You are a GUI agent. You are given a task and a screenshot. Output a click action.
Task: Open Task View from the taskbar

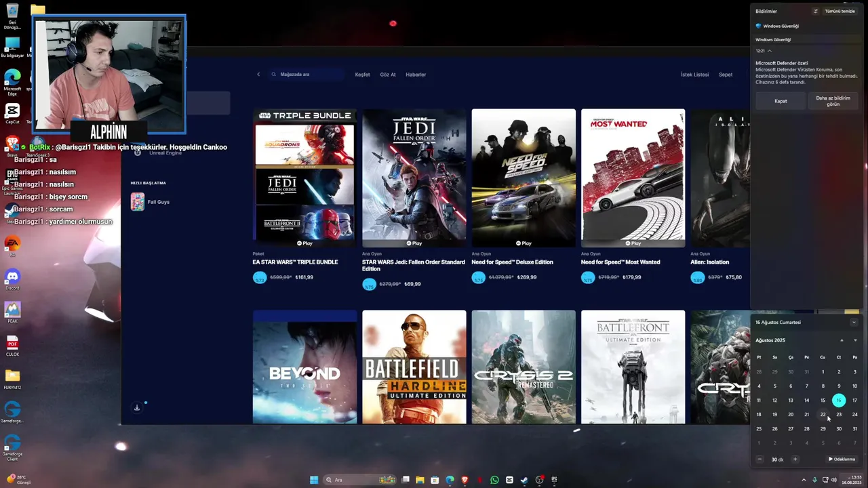click(406, 480)
